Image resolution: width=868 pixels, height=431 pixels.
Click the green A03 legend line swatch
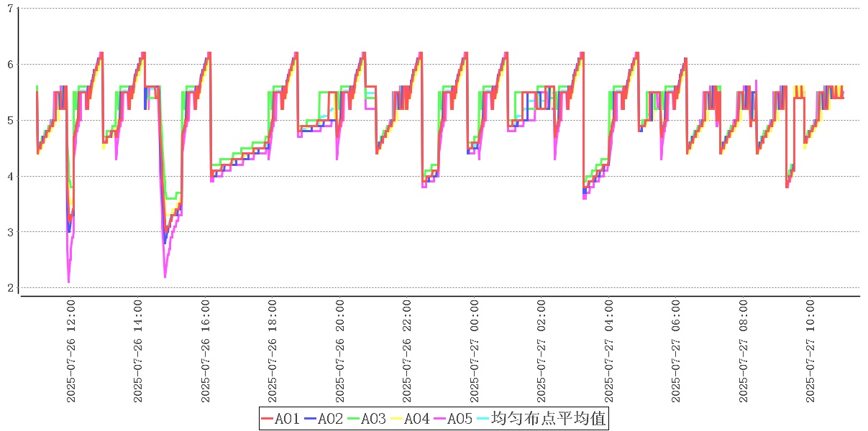click(x=354, y=419)
